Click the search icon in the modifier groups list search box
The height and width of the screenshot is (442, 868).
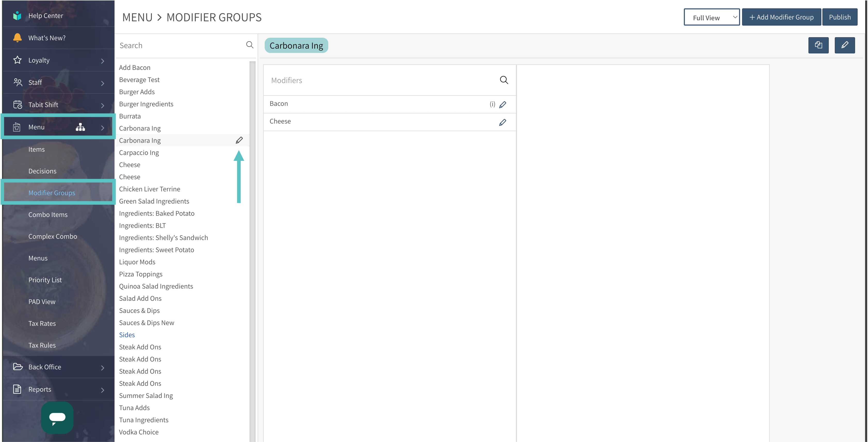(x=250, y=45)
